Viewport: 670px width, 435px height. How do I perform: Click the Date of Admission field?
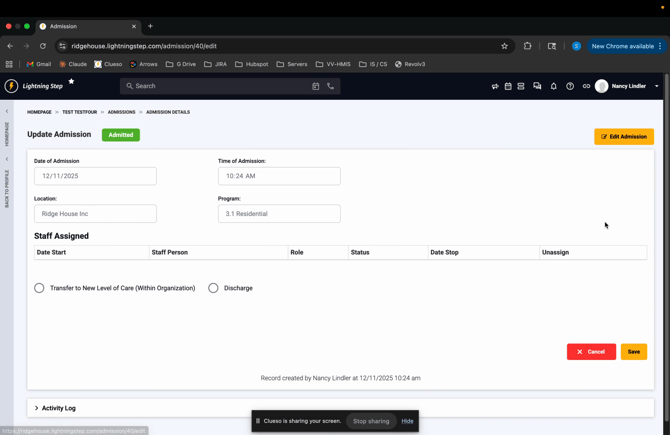point(95,176)
